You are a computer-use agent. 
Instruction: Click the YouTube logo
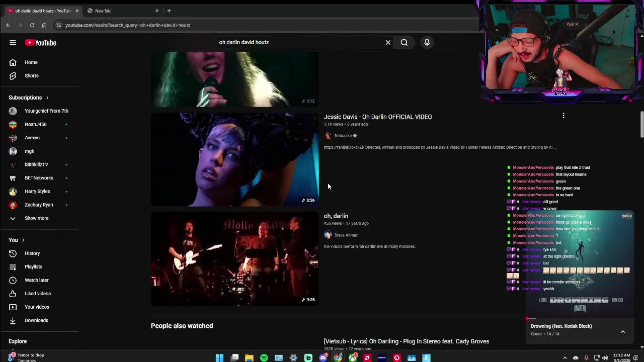[x=40, y=43]
